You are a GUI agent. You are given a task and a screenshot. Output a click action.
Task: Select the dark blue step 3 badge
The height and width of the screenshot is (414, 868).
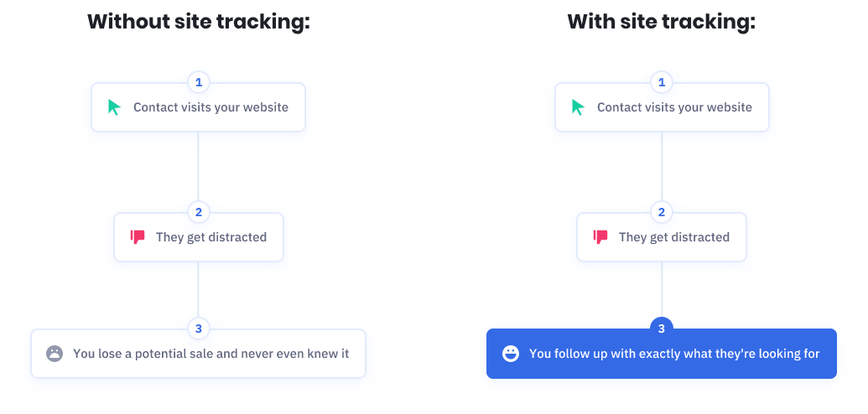point(662,329)
